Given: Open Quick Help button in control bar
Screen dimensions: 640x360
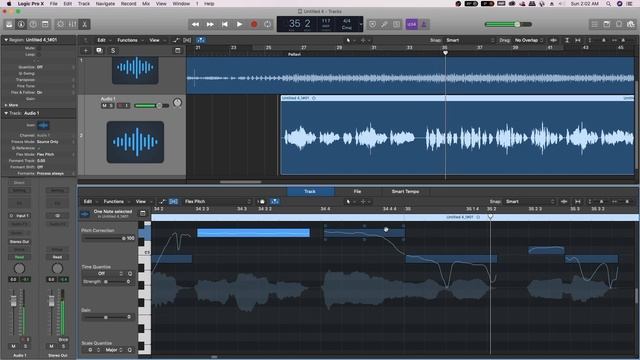Looking at the screenshot, I should click(x=33, y=24).
